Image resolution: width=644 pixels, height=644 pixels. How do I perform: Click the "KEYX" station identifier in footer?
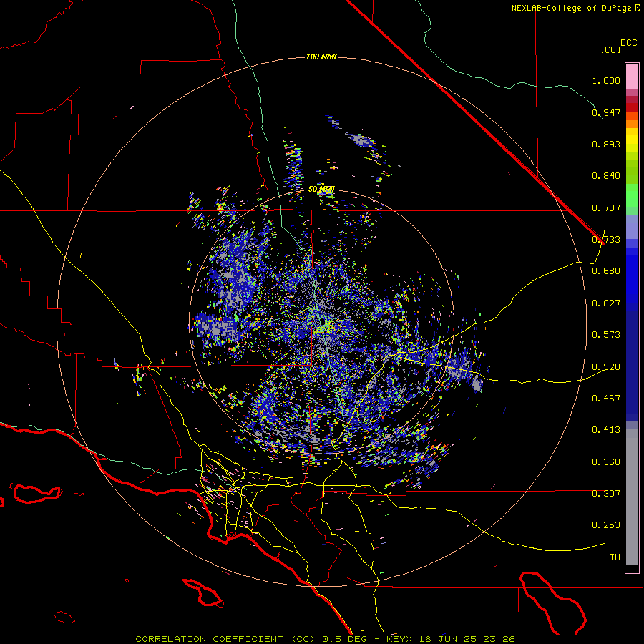(x=399, y=639)
